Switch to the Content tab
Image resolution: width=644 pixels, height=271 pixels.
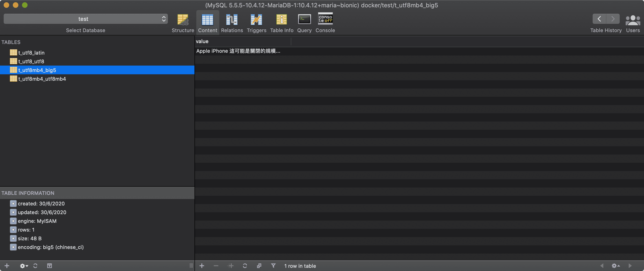[207, 22]
